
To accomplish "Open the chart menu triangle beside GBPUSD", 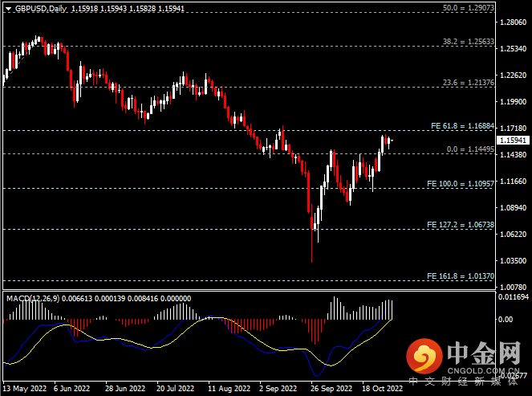I will pyautogui.click(x=9, y=9).
